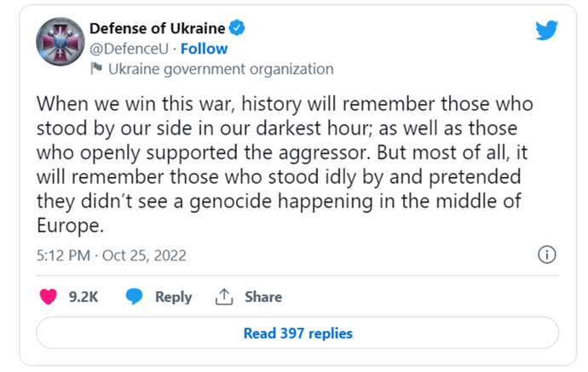This screenshot has height=372, width=588.
Task: Open the 5:12 PM Oct 25, 2022 timestamp
Action: 112,255
